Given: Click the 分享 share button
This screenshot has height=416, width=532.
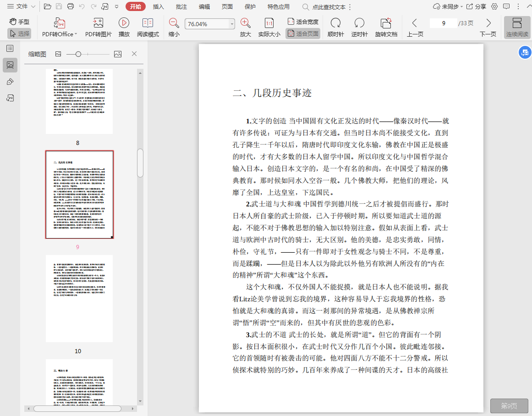Looking at the screenshot, I should point(477,6).
